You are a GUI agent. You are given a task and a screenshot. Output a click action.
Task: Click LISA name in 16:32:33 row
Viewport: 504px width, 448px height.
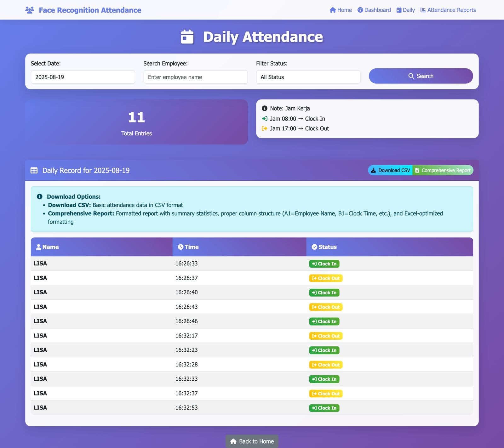[x=40, y=379]
